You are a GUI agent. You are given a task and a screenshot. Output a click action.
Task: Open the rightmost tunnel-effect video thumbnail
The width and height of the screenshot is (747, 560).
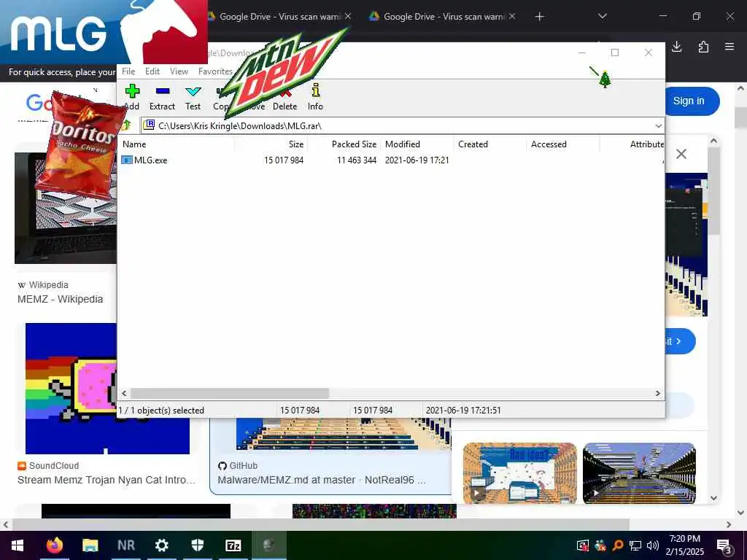point(639,472)
